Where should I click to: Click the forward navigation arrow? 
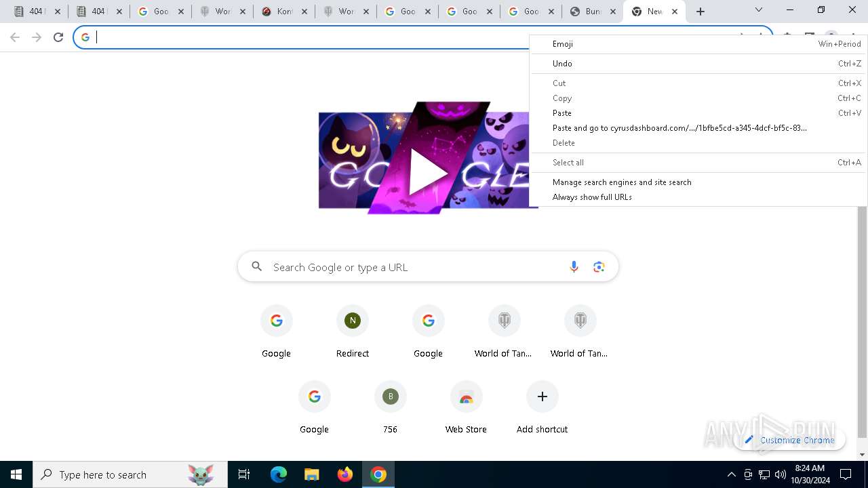(37, 37)
